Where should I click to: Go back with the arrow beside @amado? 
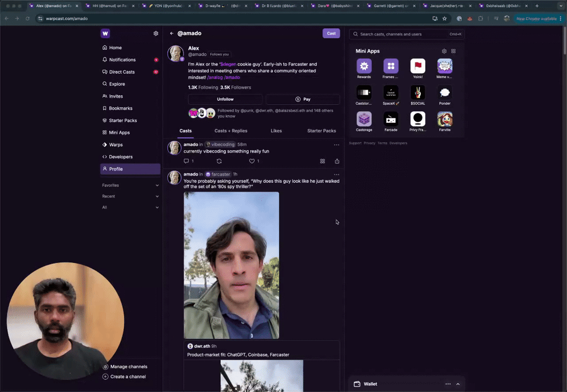pyautogui.click(x=172, y=33)
